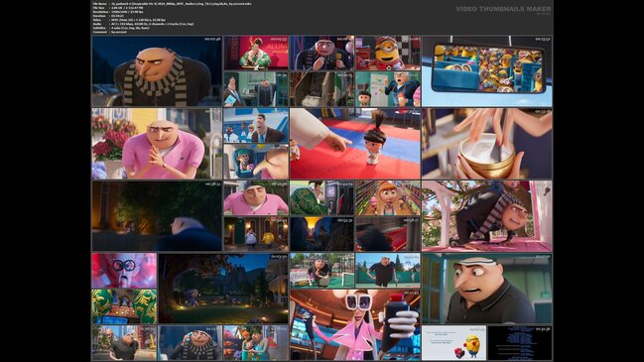
Task: Open thumbnail of hands stirring cream in gold bowl
Action: 486,144
